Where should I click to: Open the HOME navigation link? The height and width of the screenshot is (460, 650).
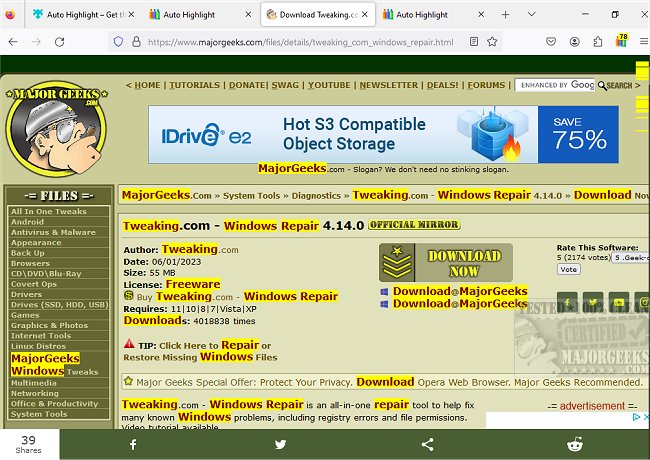(x=147, y=85)
